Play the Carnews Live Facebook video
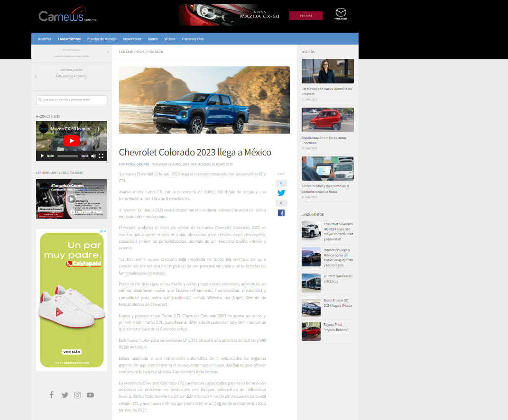This screenshot has width=508, height=420. point(72,199)
